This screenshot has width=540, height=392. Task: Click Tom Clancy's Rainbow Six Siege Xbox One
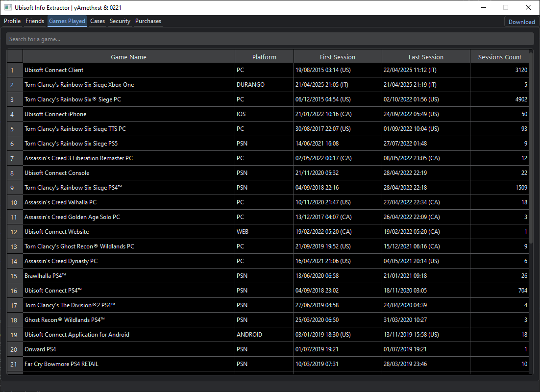[x=129, y=84]
